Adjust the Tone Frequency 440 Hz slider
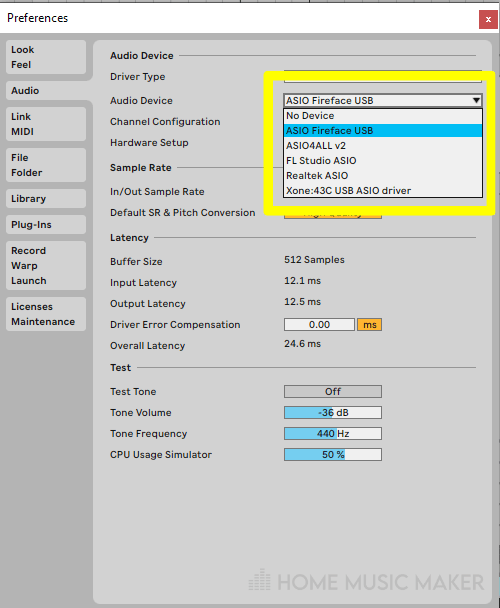Image resolution: width=500 pixels, height=608 pixels. point(333,433)
